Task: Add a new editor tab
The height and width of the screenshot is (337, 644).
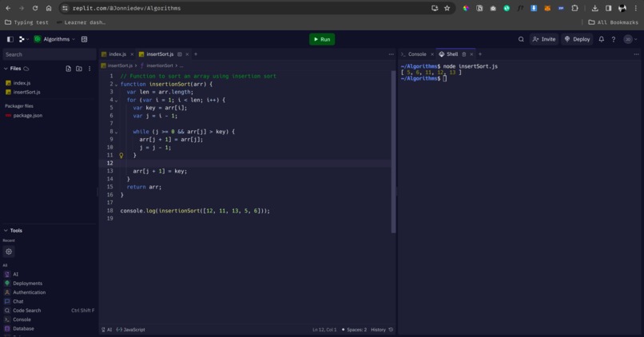Action: tap(196, 54)
